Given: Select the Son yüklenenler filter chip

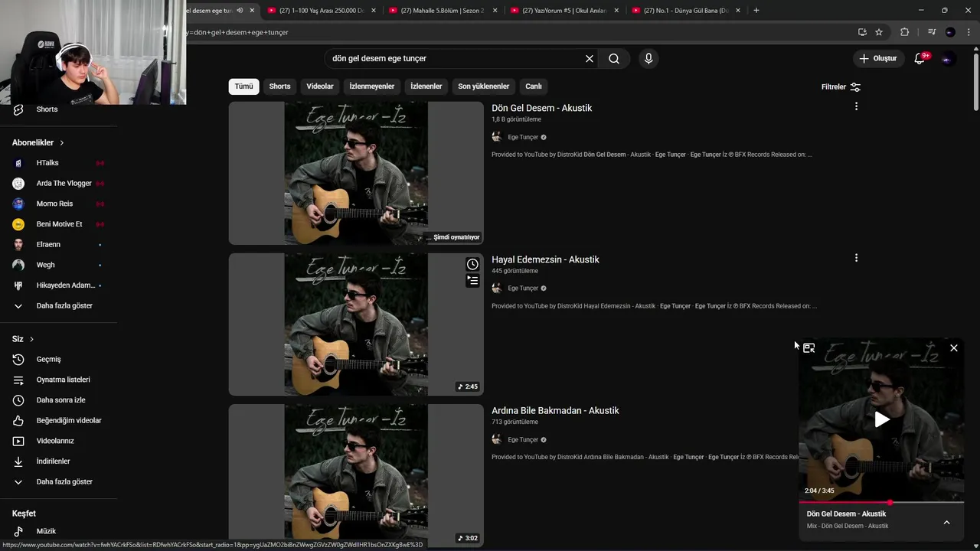Looking at the screenshot, I should 483,86.
